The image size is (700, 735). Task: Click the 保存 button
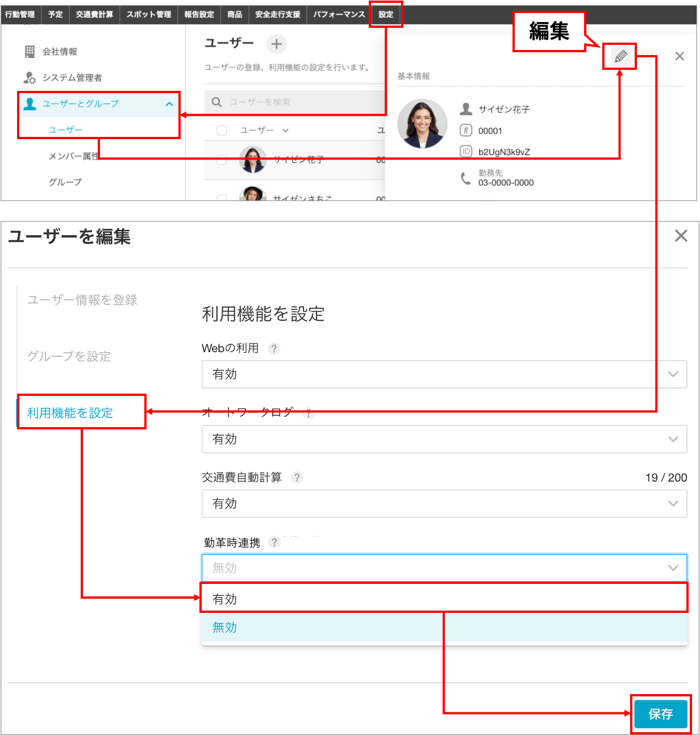[660, 715]
